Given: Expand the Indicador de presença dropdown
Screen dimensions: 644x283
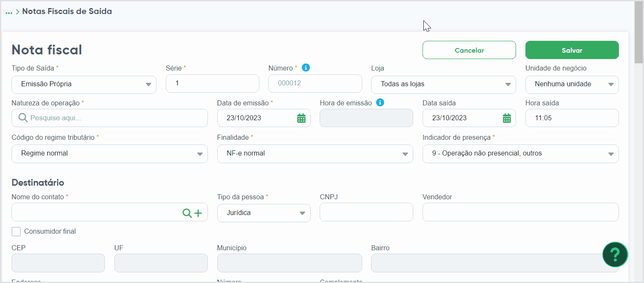Looking at the screenshot, I should click(x=521, y=153).
